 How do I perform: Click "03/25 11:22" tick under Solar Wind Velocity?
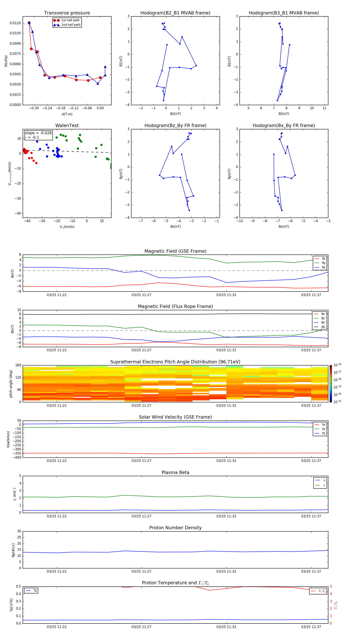pos(57,461)
